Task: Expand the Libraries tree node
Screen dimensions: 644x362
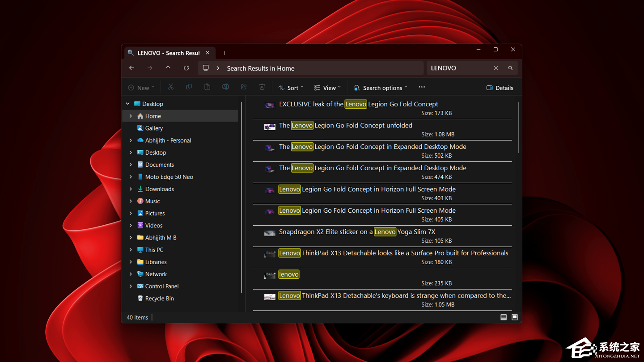Action: pos(131,262)
